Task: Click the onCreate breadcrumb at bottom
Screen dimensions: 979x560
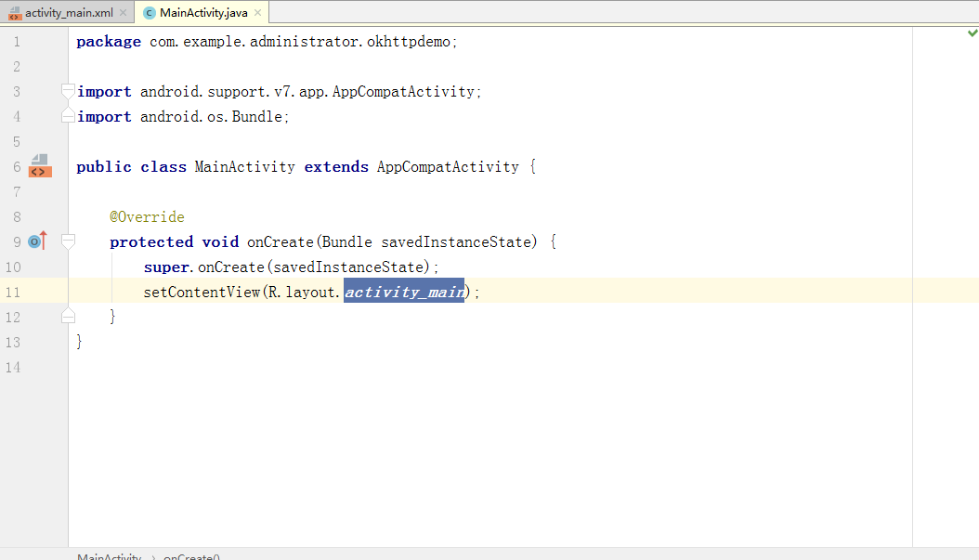Action: point(191,555)
